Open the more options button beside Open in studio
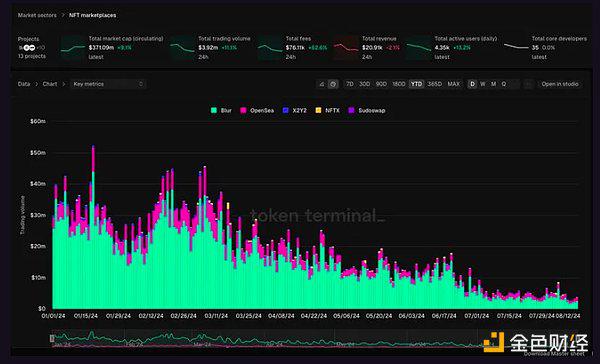 [x=528, y=84]
